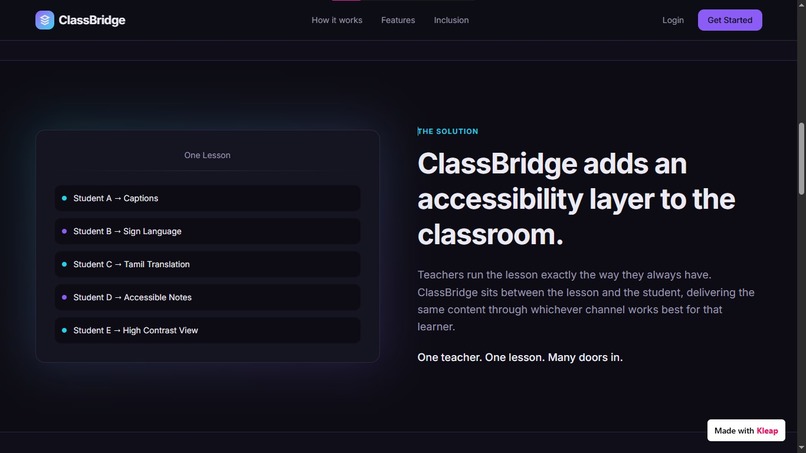Click the page vertical scrollbar thumb
The image size is (806, 453).
click(801, 158)
